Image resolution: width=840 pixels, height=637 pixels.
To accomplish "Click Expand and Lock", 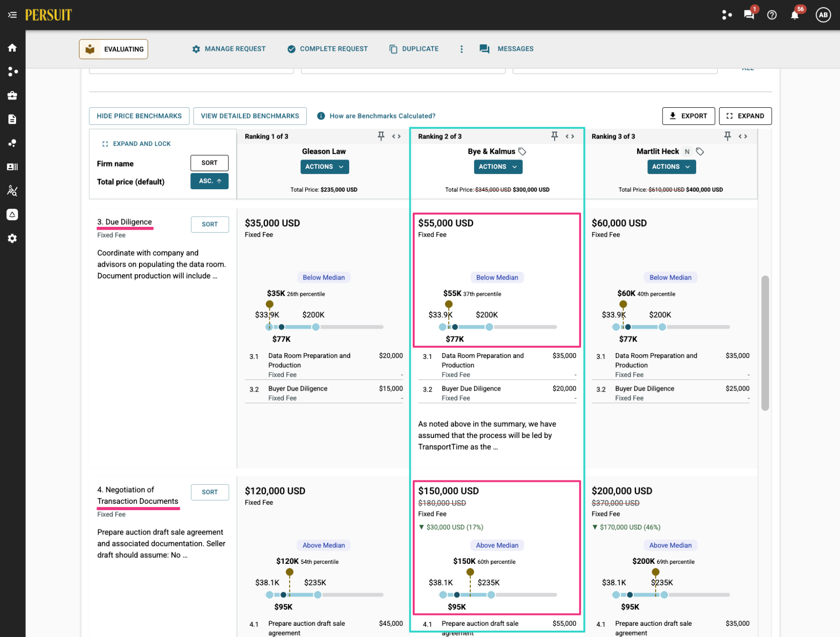I will tap(137, 144).
